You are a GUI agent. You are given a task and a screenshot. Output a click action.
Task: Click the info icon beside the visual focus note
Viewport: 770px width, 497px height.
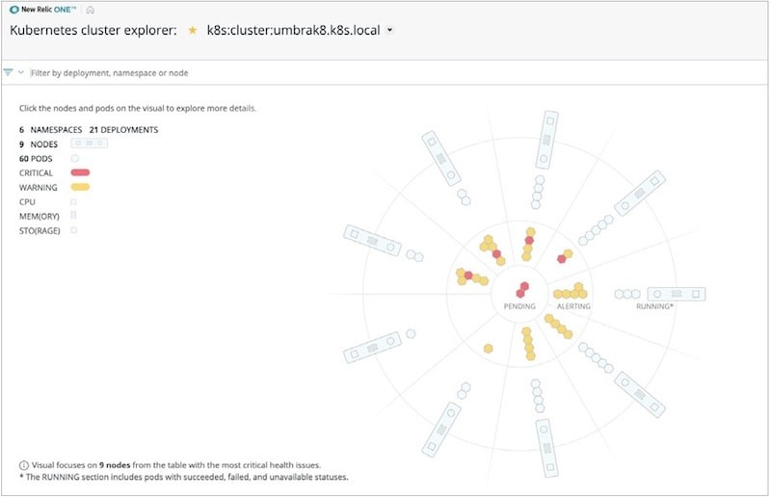click(x=24, y=465)
